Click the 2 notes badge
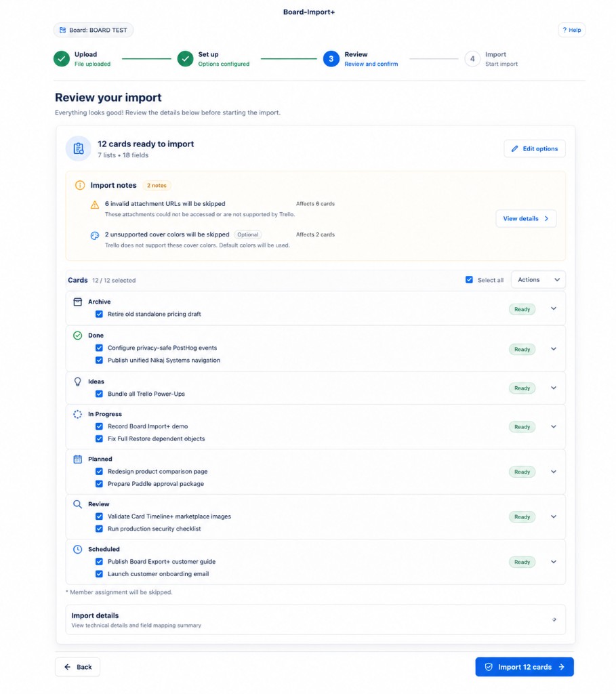The height and width of the screenshot is (694, 616). pos(157,186)
